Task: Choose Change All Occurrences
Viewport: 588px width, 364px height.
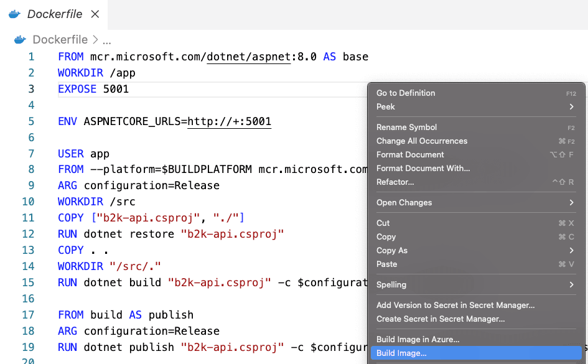Action: [x=476, y=141]
